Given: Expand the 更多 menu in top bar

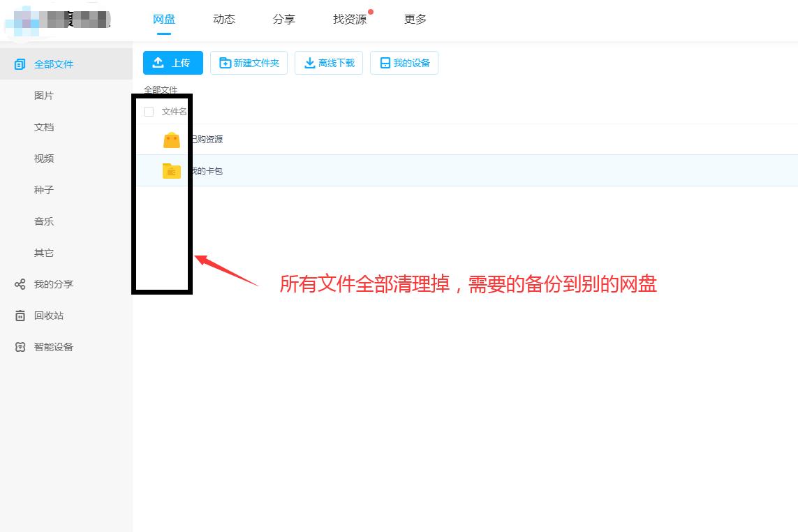Looking at the screenshot, I should 415,20.
